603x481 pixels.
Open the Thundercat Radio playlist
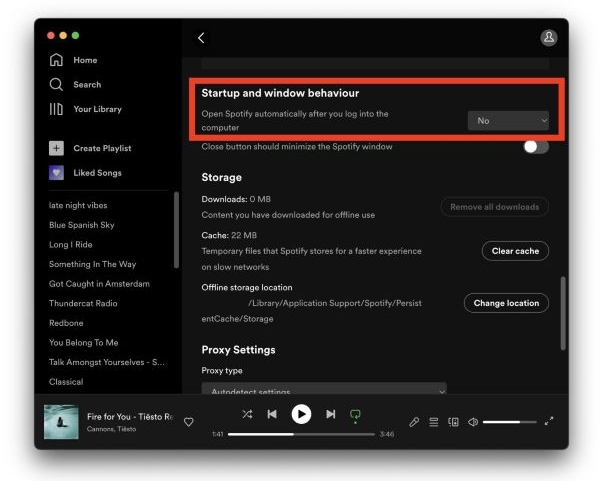click(x=83, y=303)
